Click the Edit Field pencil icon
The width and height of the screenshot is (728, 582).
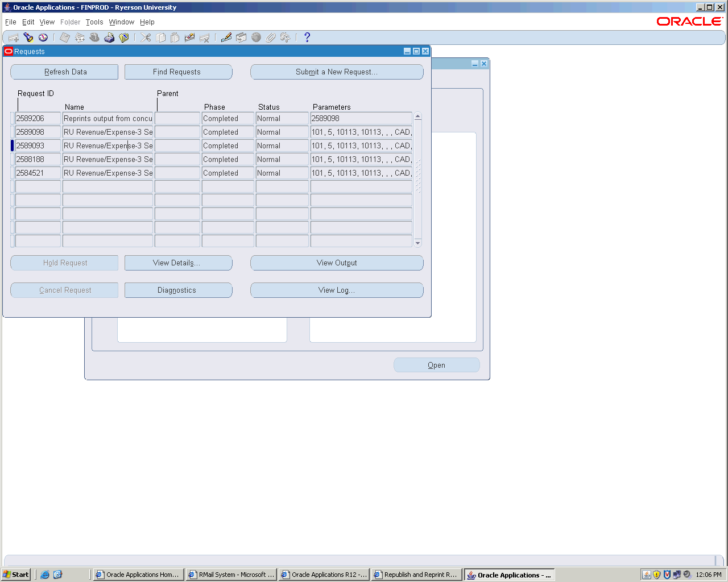tap(226, 38)
